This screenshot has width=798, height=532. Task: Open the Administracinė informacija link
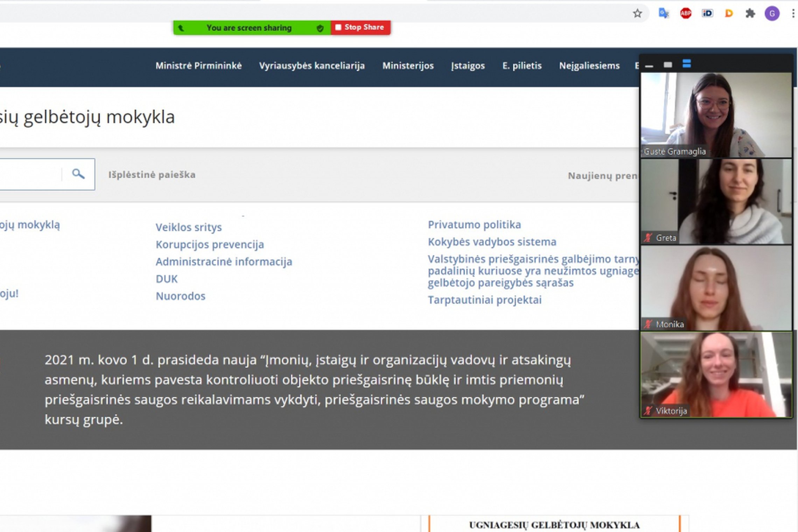tap(224, 262)
